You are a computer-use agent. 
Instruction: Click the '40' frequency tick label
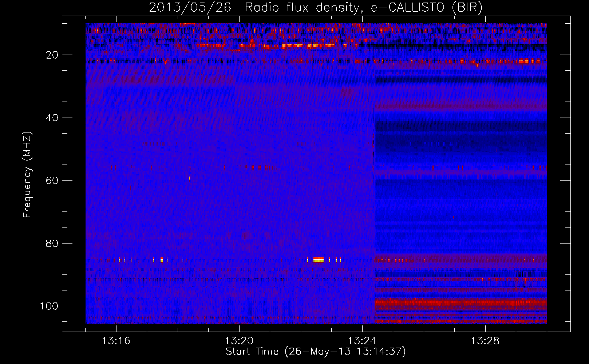pyautogui.click(x=52, y=118)
